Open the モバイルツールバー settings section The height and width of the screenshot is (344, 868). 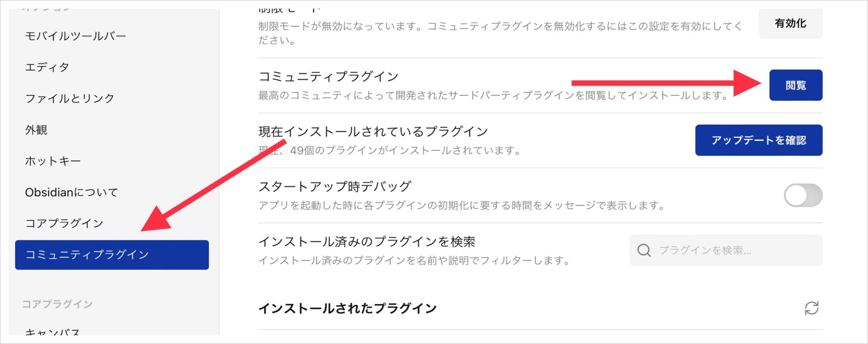[75, 36]
